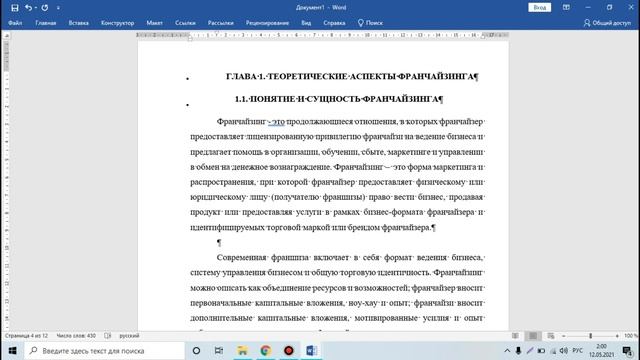Switch to the Ссылки tab

point(185,23)
